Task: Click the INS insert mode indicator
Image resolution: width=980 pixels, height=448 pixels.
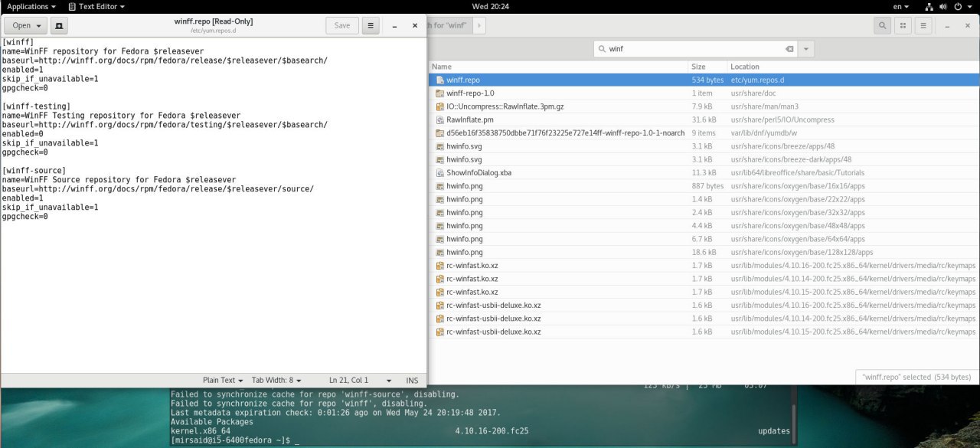Action: (412, 380)
